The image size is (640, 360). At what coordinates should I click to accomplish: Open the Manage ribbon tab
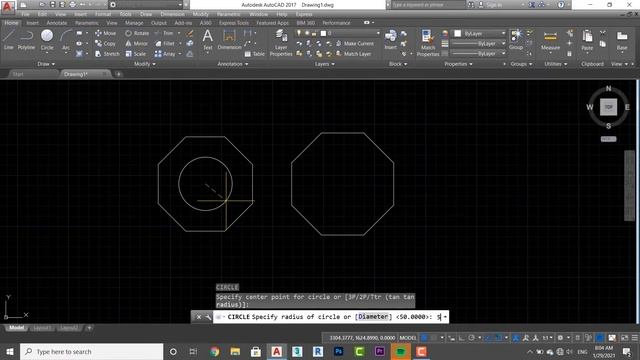134,23
